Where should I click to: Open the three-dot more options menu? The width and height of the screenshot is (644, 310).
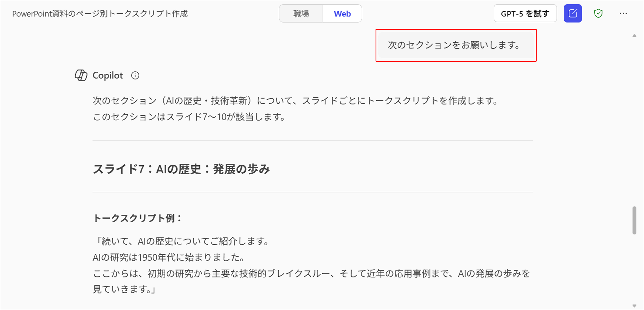coord(623,13)
